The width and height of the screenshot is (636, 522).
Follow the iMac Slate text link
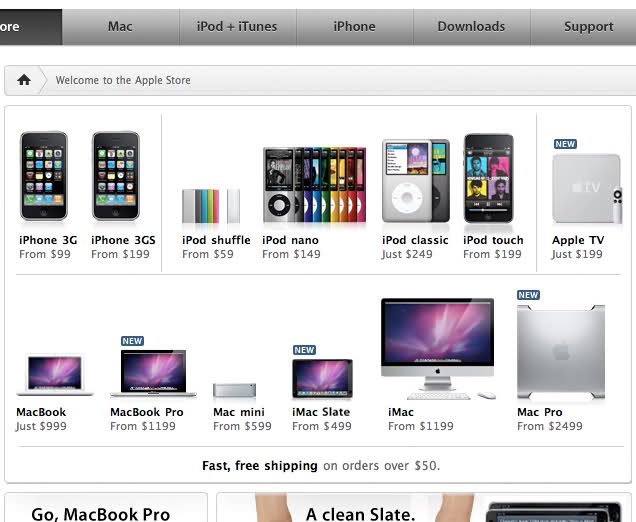point(321,412)
